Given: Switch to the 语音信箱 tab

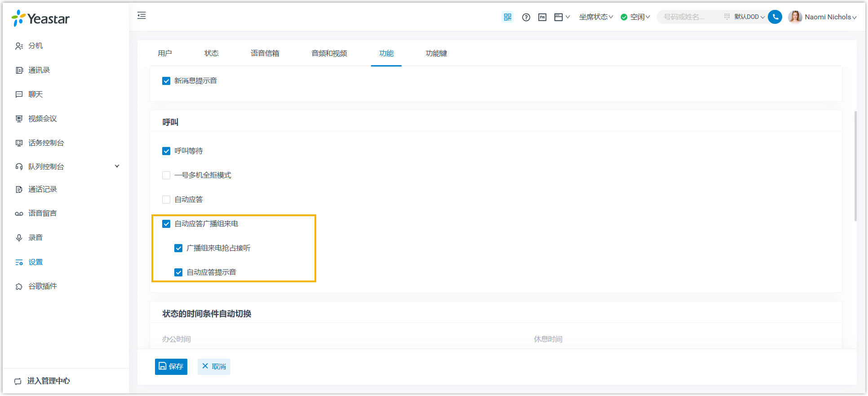Looking at the screenshot, I should click(265, 53).
